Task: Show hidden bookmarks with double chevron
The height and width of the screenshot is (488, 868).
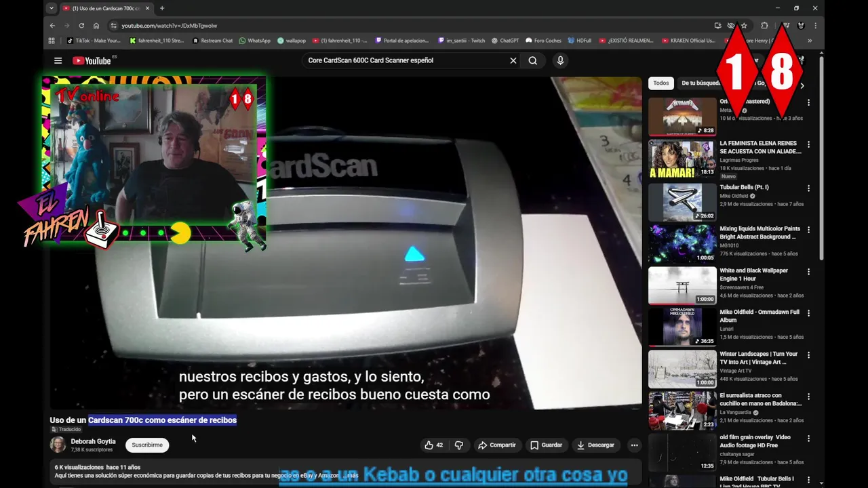Action: [x=809, y=41]
